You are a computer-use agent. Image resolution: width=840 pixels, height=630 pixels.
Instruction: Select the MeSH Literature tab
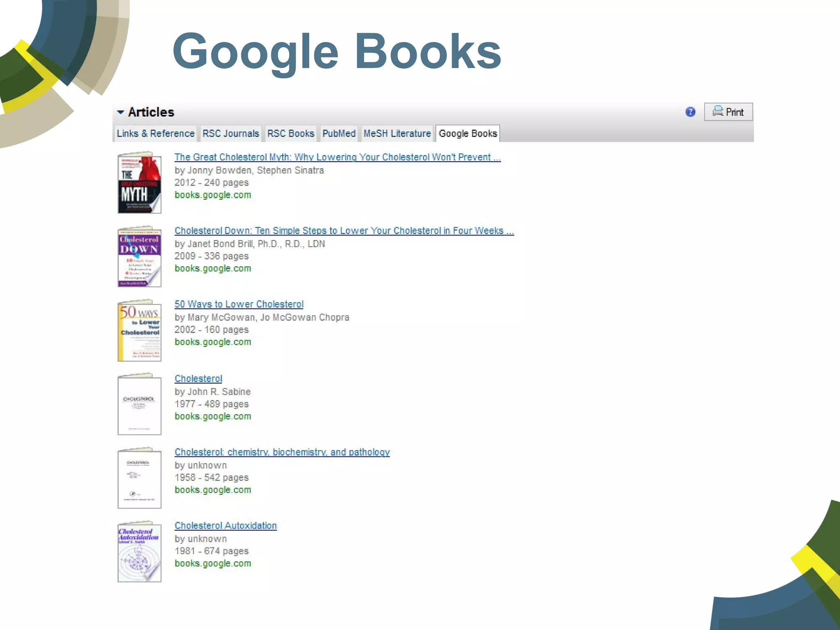click(397, 133)
